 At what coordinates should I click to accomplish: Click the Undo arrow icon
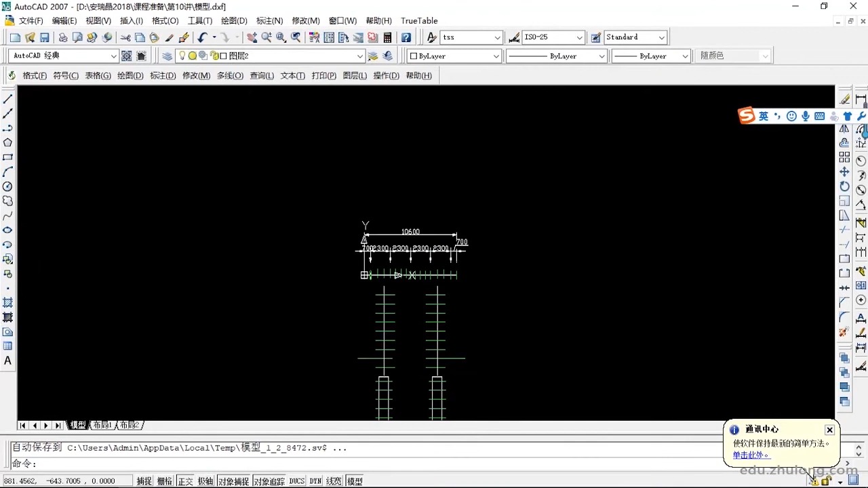(202, 37)
